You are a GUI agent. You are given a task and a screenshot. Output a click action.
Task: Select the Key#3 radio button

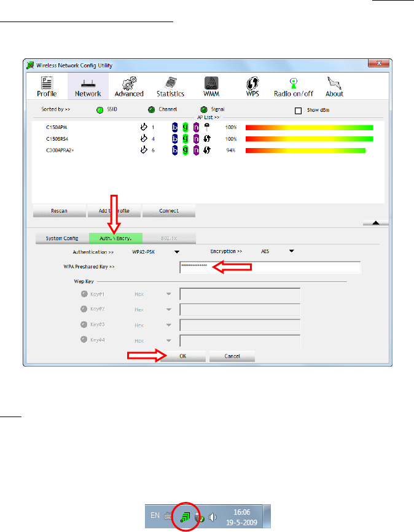(84, 324)
